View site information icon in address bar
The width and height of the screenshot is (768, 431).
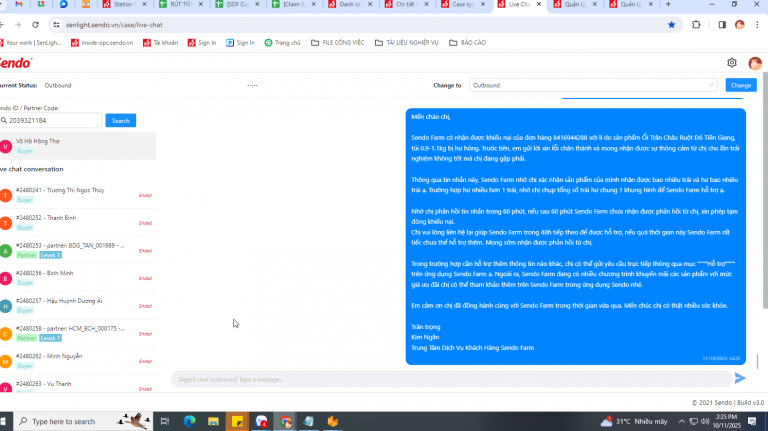point(56,24)
